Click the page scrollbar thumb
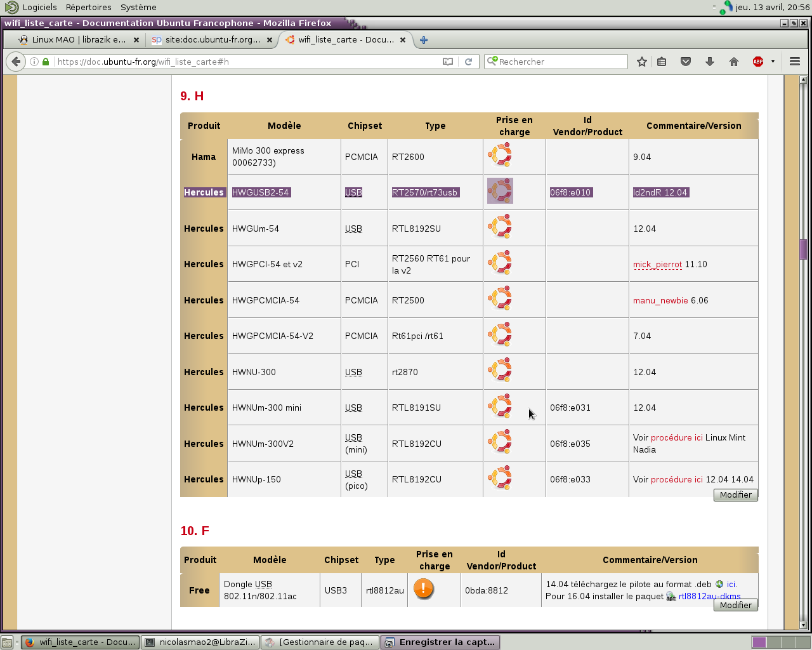812x650 pixels. [x=803, y=249]
